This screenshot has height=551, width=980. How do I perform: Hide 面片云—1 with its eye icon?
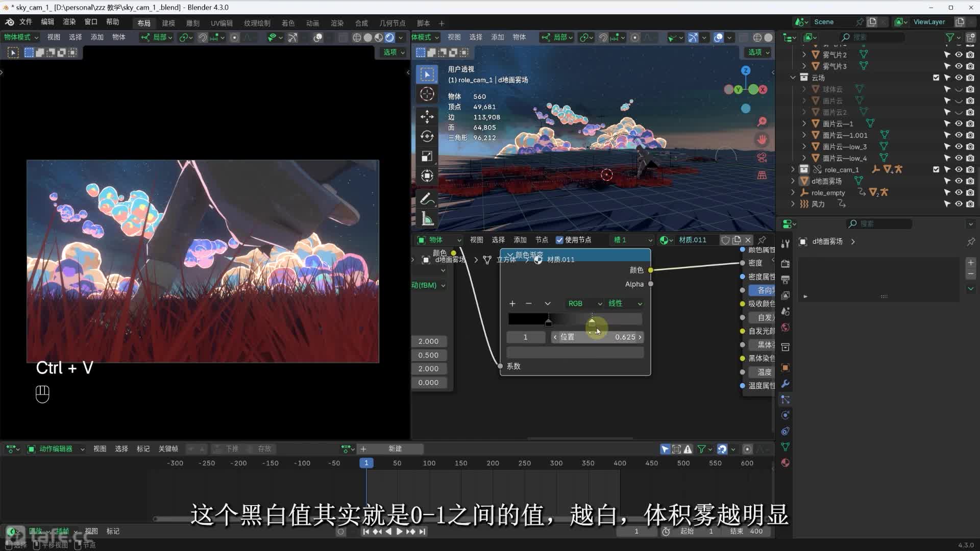pos(959,124)
